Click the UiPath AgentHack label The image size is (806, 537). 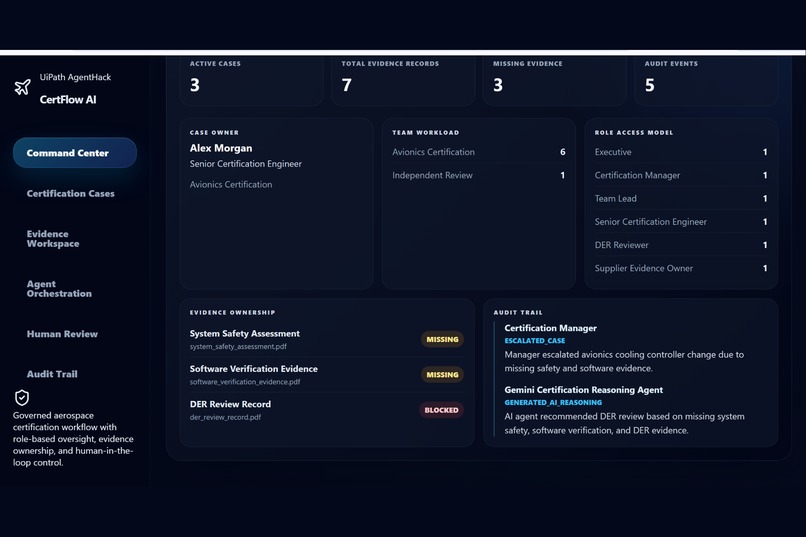pyautogui.click(x=75, y=77)
